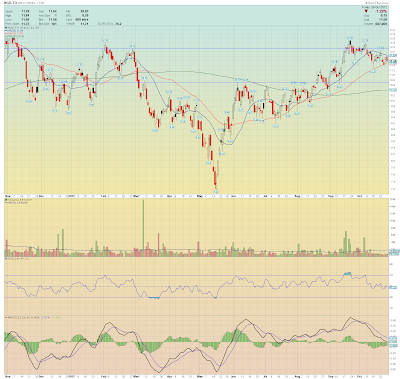The height and width of the screenshot is (379, 400).
Task: Click the Feb label on the price chart time axis
Action: pyautogui.click(x=104, y=196)
